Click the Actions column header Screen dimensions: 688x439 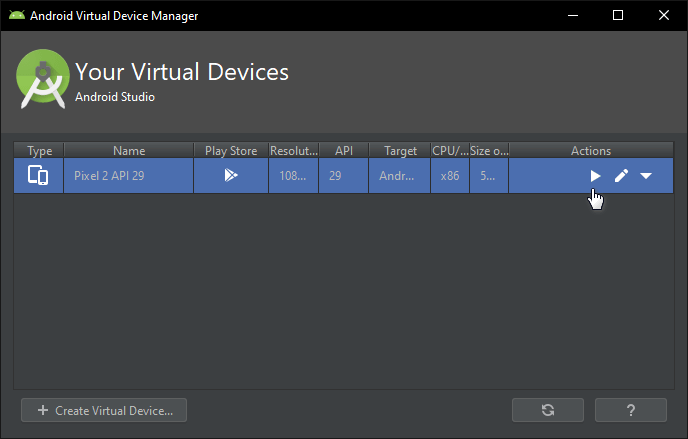[x=590, y=151]
